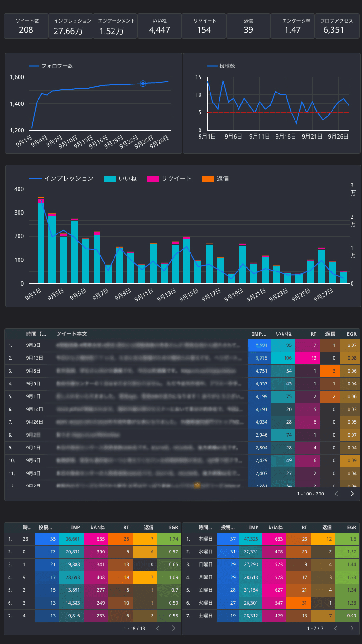
Task: Go to previous page of tweet table
Action: click(x=336, y=494)
